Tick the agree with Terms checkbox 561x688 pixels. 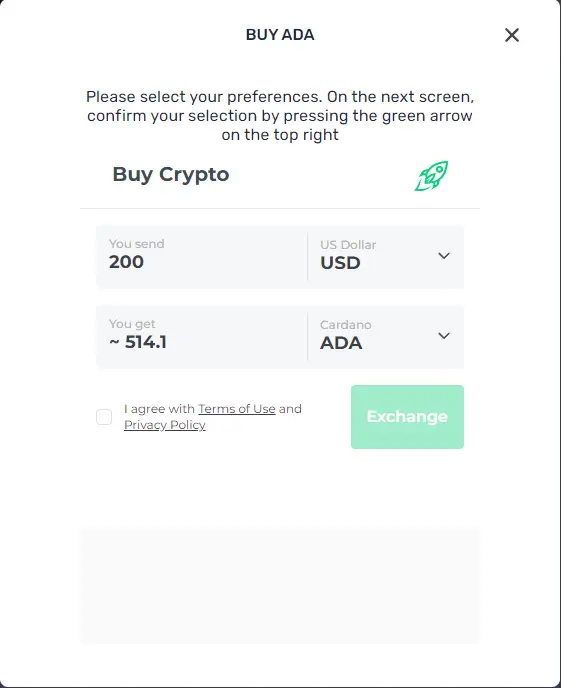coord(104,417)
